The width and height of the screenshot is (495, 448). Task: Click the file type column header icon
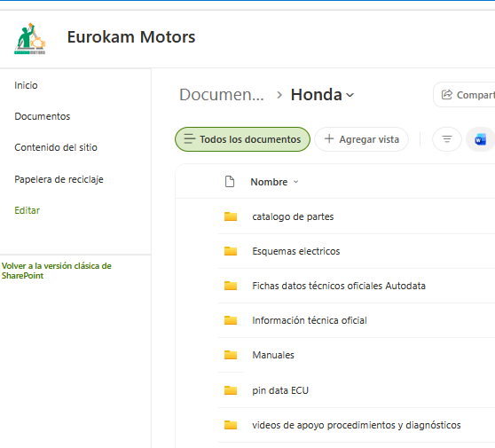tap(230, 182)
